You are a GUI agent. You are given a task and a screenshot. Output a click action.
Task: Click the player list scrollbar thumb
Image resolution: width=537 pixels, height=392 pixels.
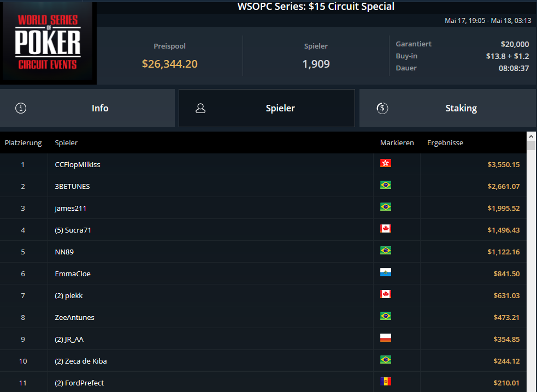[x=531, y=146]
